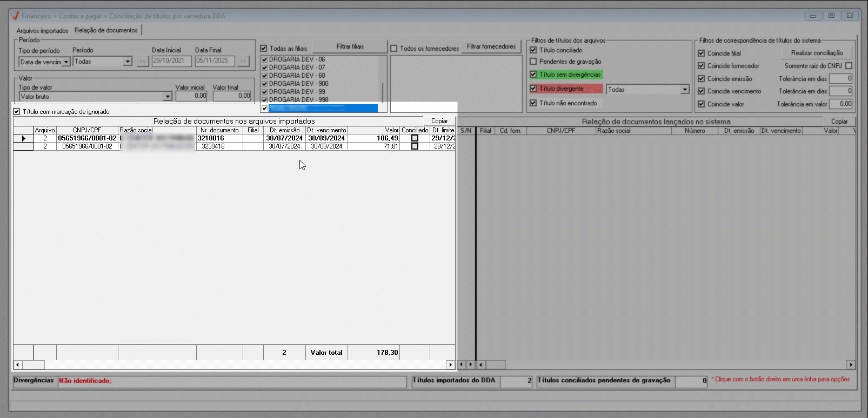Click the left grid's scroll-right arrow

(450, 365)
